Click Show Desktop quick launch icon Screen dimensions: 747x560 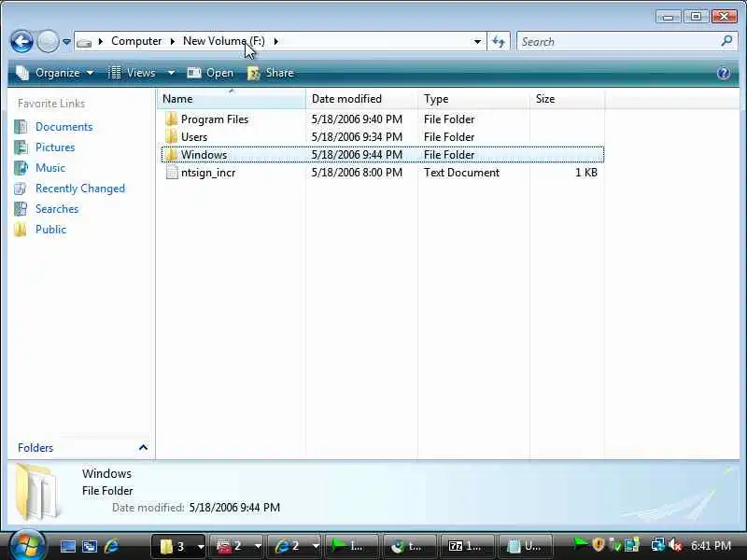pos(67,546)
